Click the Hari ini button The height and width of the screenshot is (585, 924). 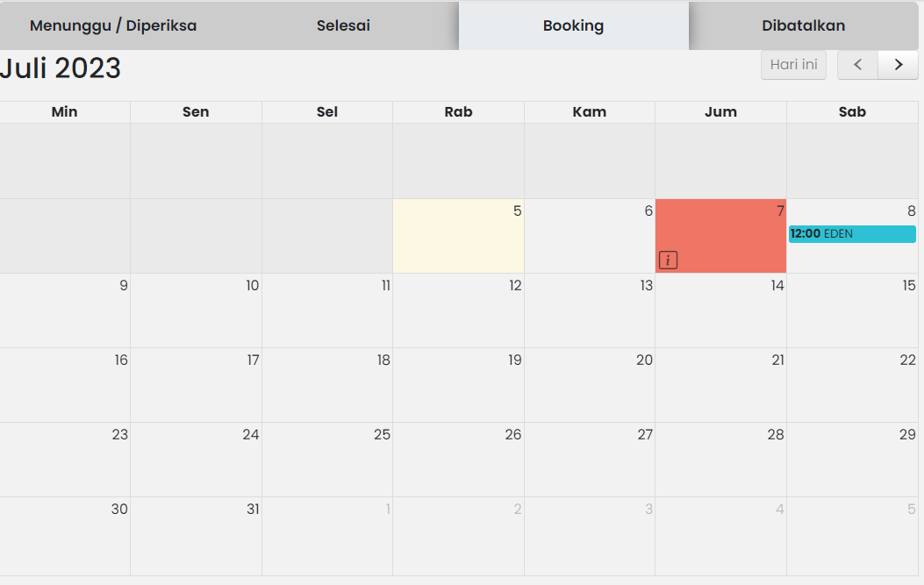tap(793, 64)
